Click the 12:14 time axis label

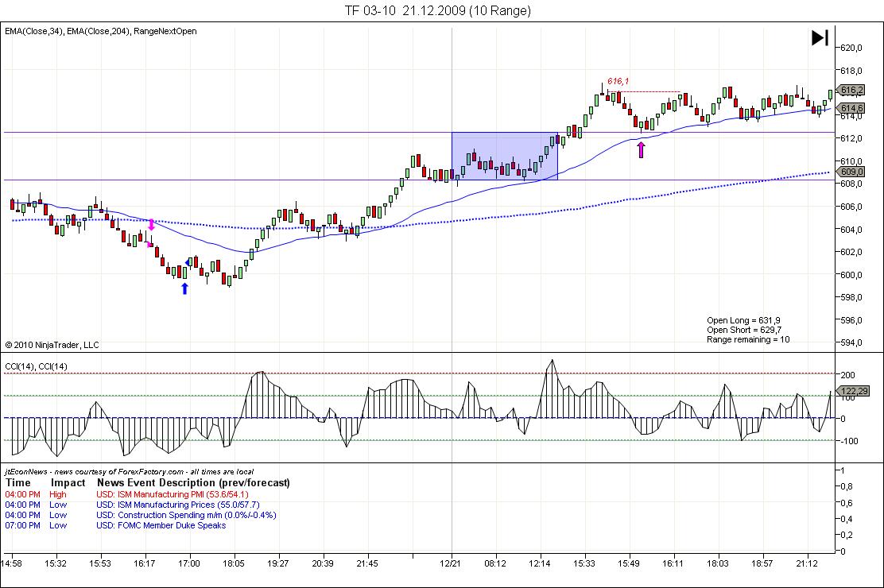540,563
